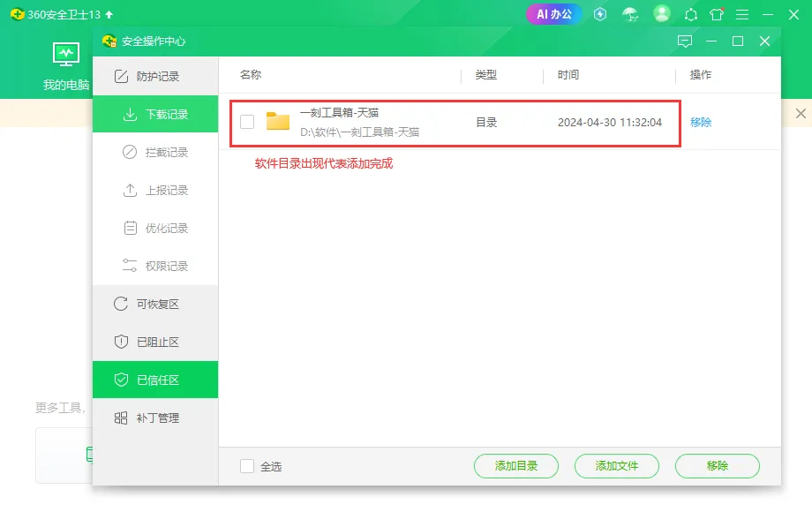This screenshot has width=812, height=512.
Task: Click the 名称 column header
Action: tap(251, 75)
